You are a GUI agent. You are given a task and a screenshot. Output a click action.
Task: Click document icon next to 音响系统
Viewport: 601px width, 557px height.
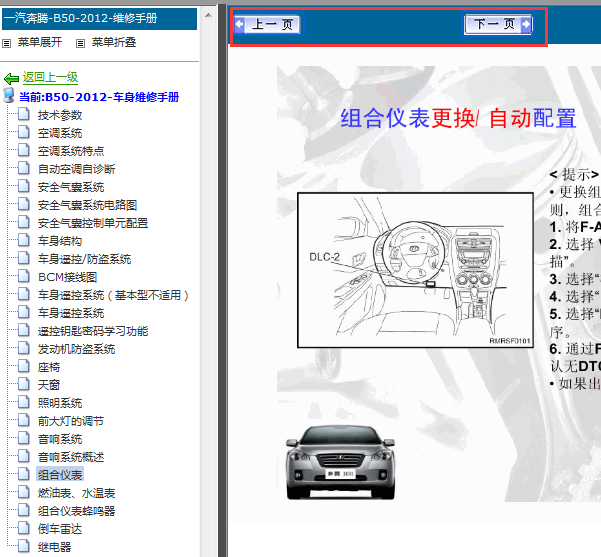[24, 438]
